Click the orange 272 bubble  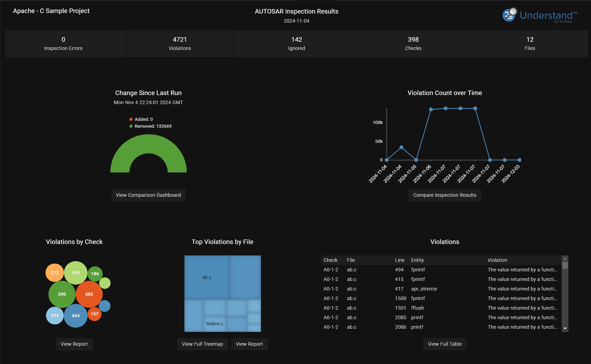point(55,273)
